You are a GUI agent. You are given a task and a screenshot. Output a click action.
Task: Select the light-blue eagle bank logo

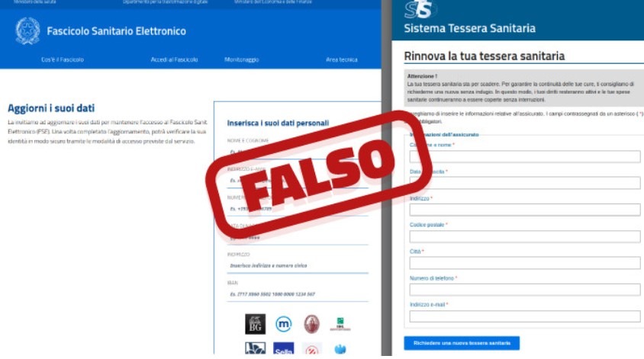pyautogui.click(x=340, y=349)
